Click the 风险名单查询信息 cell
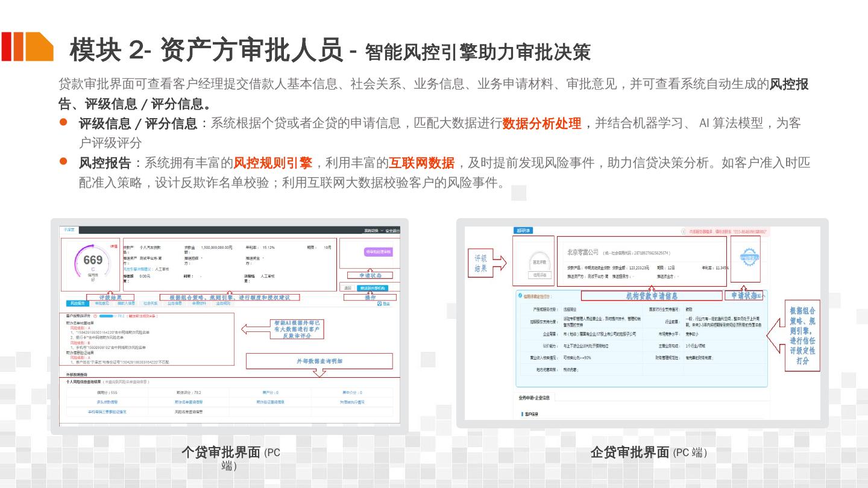The image size is (868, 488). (189, 412)
